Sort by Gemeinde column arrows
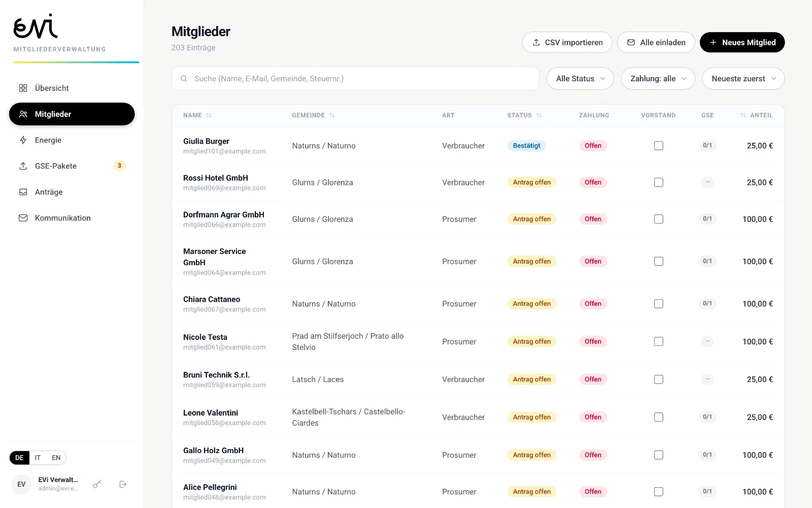Viewport: 812px width, 508px height. (332, 115)
